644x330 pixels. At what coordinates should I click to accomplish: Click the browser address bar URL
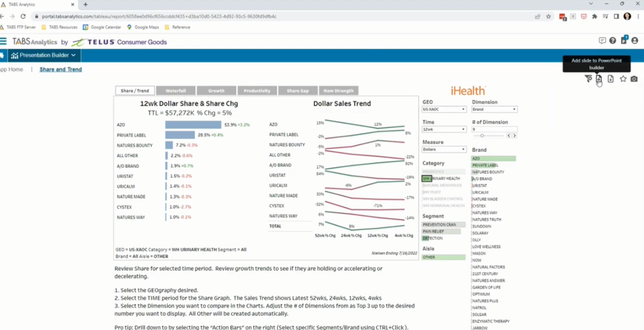(x=159, y=17)
